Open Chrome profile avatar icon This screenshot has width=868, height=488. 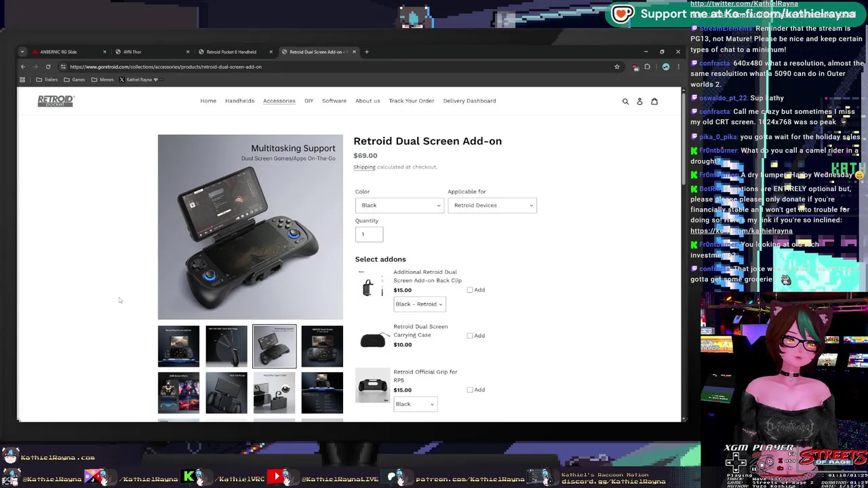666,66
